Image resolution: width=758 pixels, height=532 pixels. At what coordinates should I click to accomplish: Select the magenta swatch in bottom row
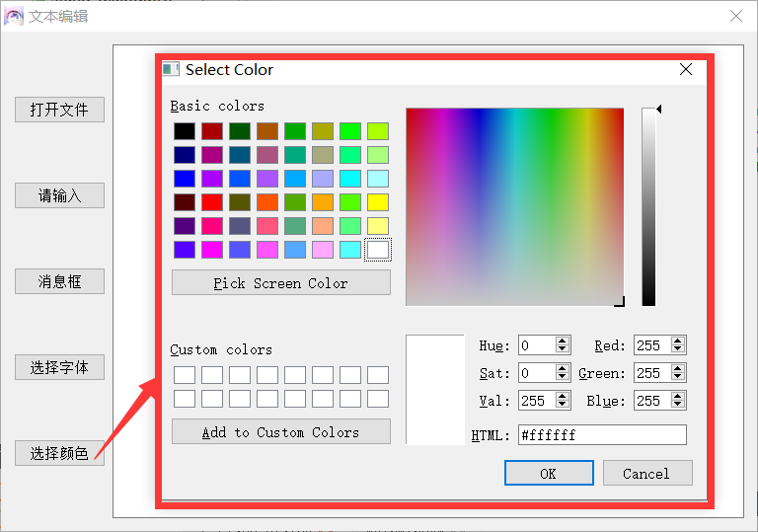click(212, 250)
